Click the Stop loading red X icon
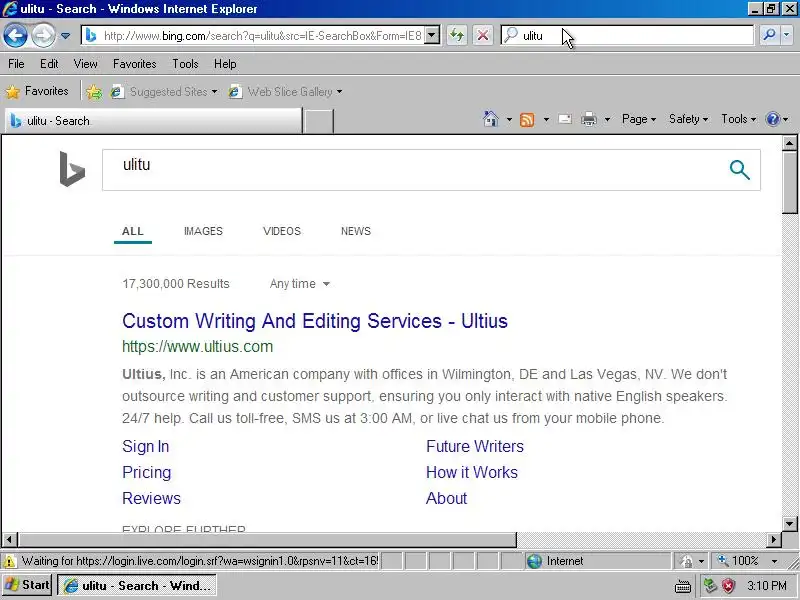The width and height of the screenshot is (800, 600). point(482,36)
